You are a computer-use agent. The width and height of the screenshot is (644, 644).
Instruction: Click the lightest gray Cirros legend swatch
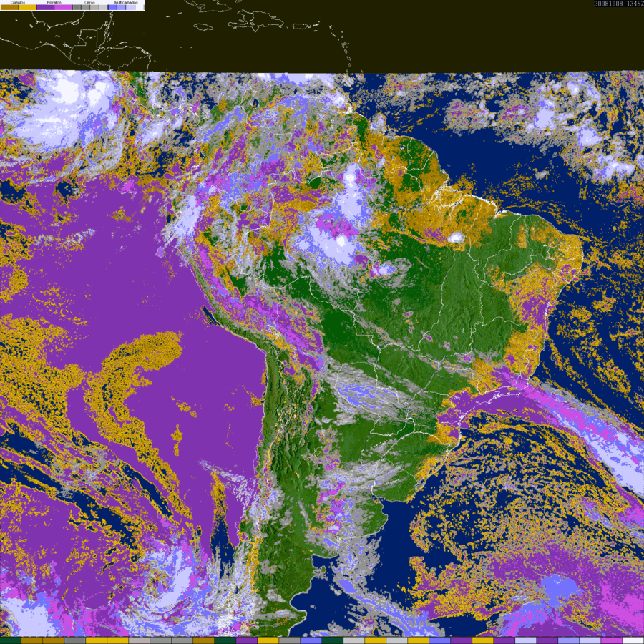(x=104, y=7)
